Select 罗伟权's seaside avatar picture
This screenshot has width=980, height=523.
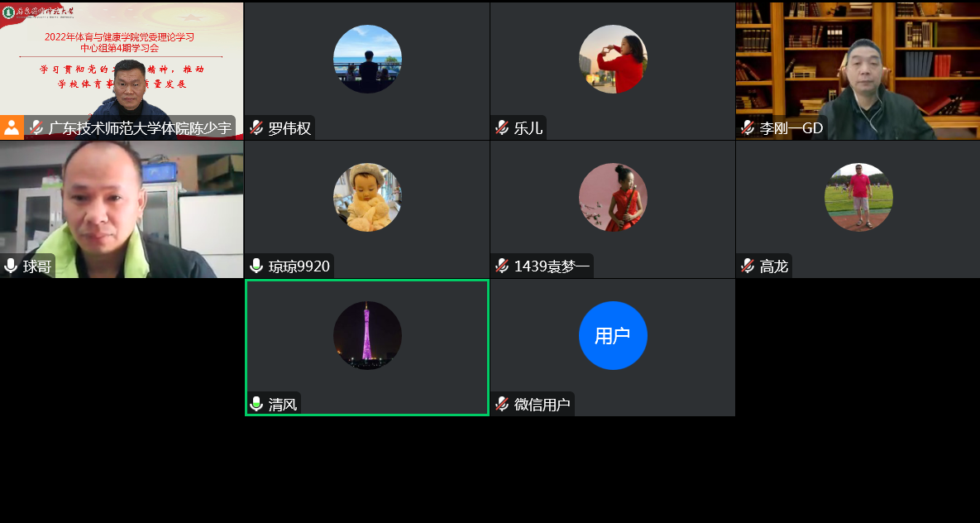tap(367, 59)
